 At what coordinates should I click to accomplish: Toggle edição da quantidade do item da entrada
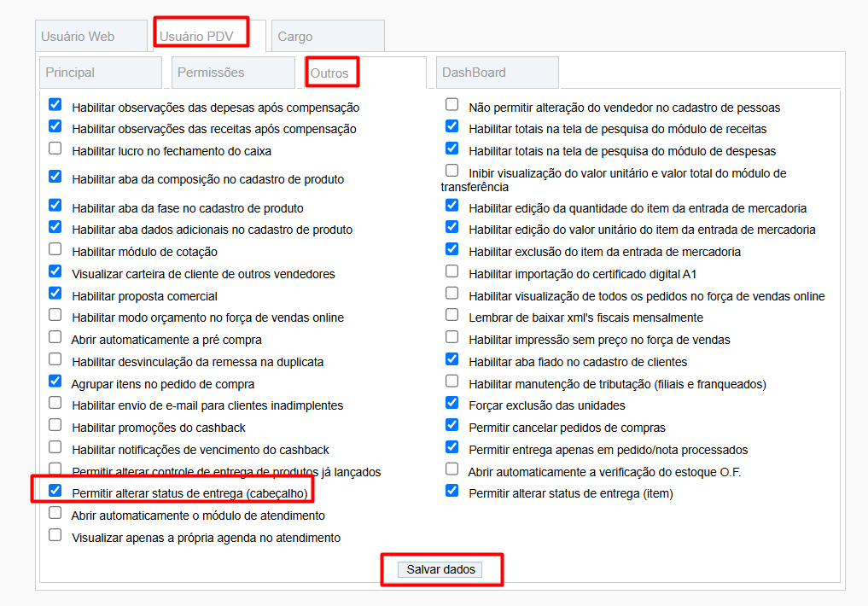click(x=451, y=205)
